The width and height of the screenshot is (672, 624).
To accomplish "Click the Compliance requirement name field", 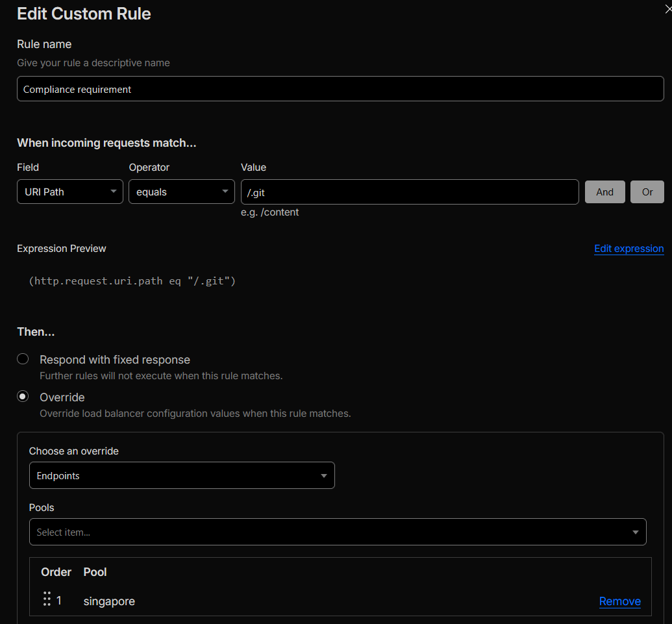I will pyautogui.click(x=340, y=88).
